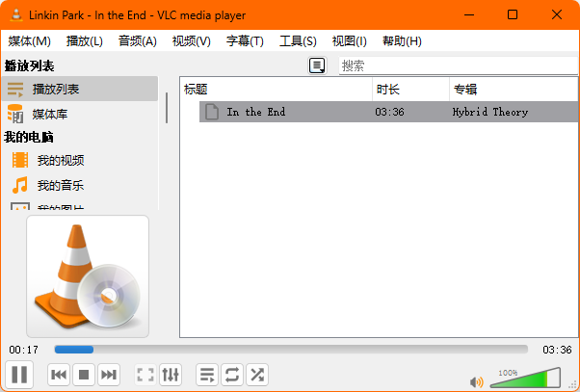The height and width of the screenshot is (392, 580).
Task: Open the 播放(L) menu
Action: [x=85, y=41]
